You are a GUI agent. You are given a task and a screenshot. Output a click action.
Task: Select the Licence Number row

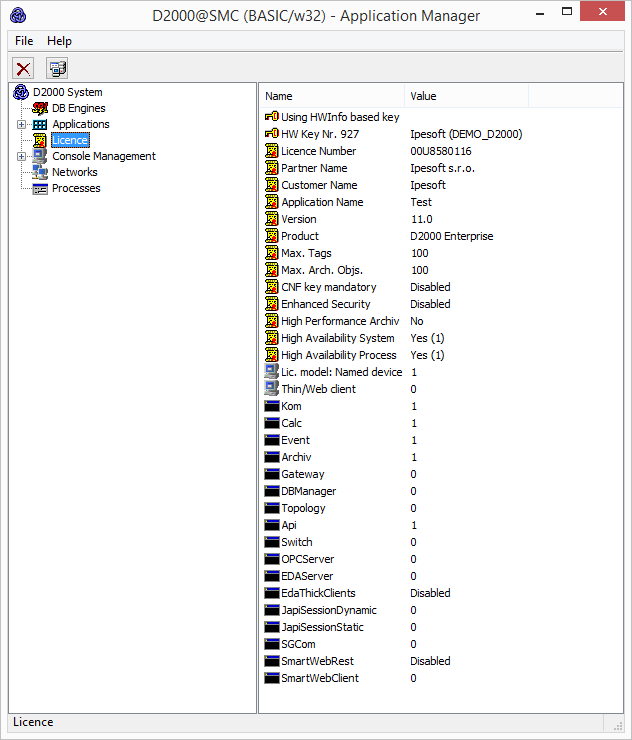(x=318, y=151)
